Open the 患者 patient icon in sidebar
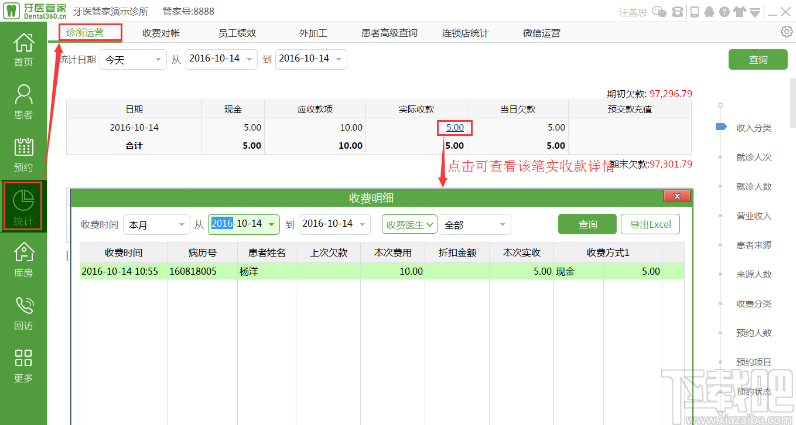 point(23,102)
